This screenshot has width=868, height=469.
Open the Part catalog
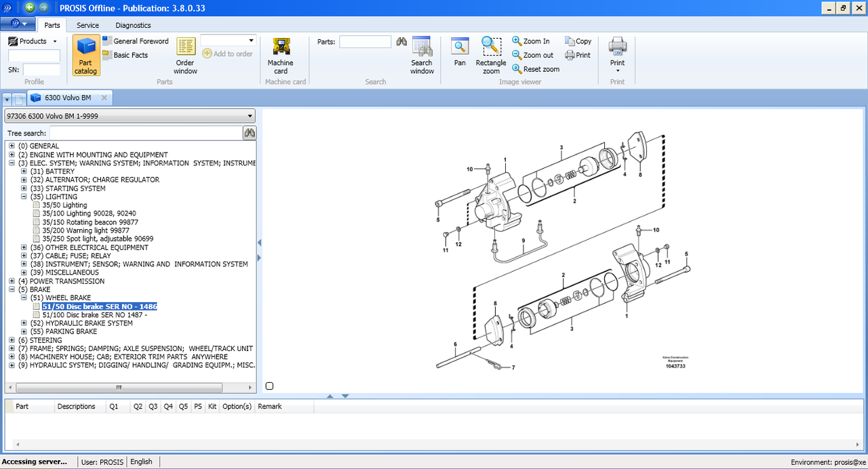coord(86,56)
